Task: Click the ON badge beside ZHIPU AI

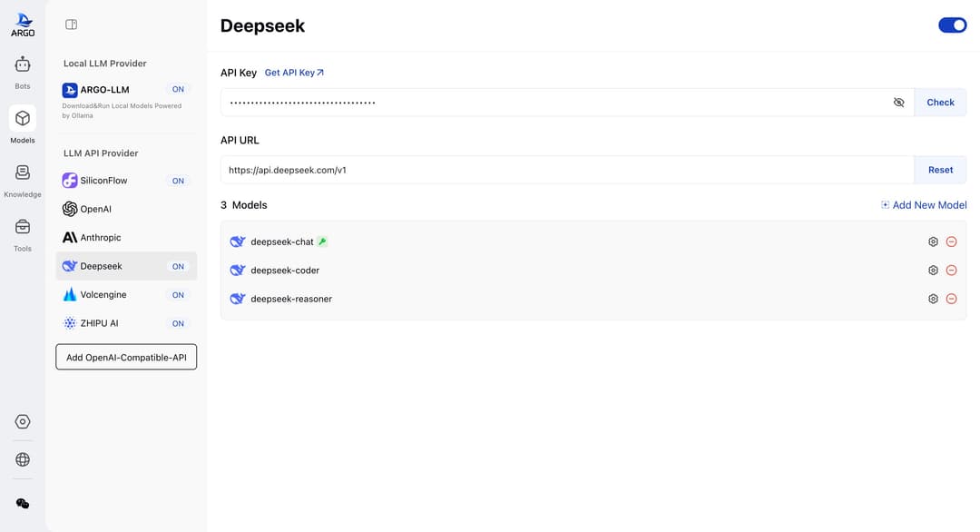Action: click(178, 324)
